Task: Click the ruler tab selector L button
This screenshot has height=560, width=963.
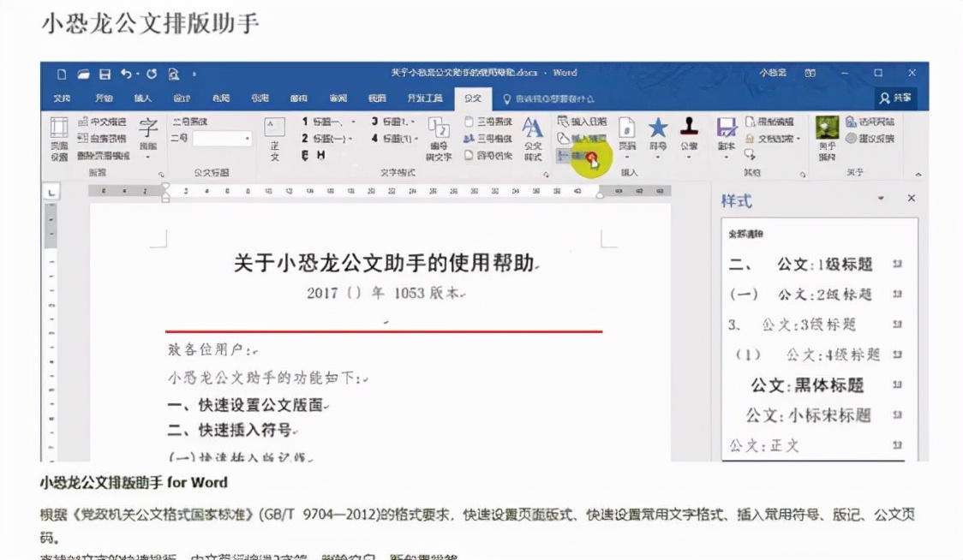Action: [51, 193]
